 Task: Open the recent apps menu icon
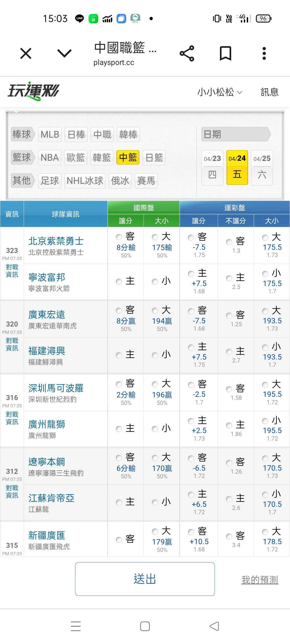pyautogui.click(x=76, y=627)
